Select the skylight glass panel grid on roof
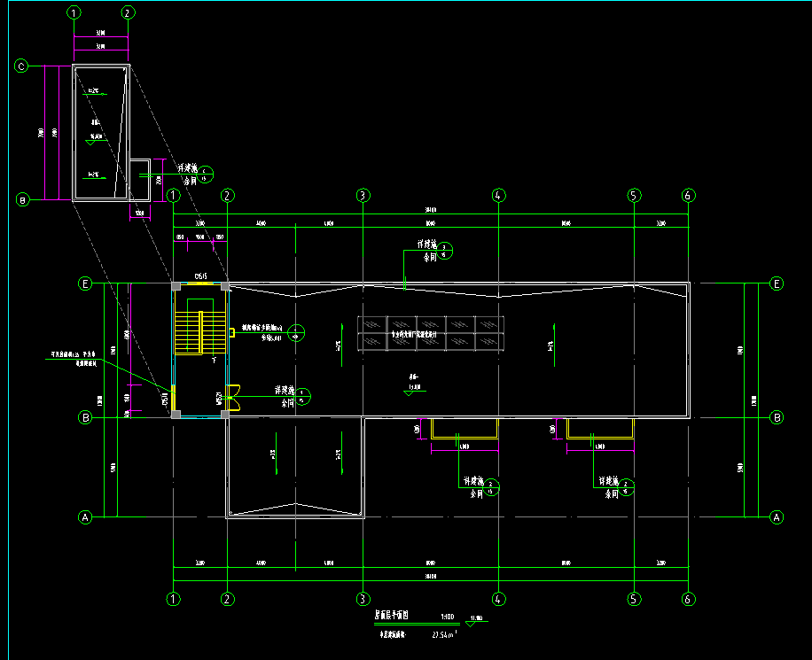This screenshot has width=812, height=660. coord(430,335)
